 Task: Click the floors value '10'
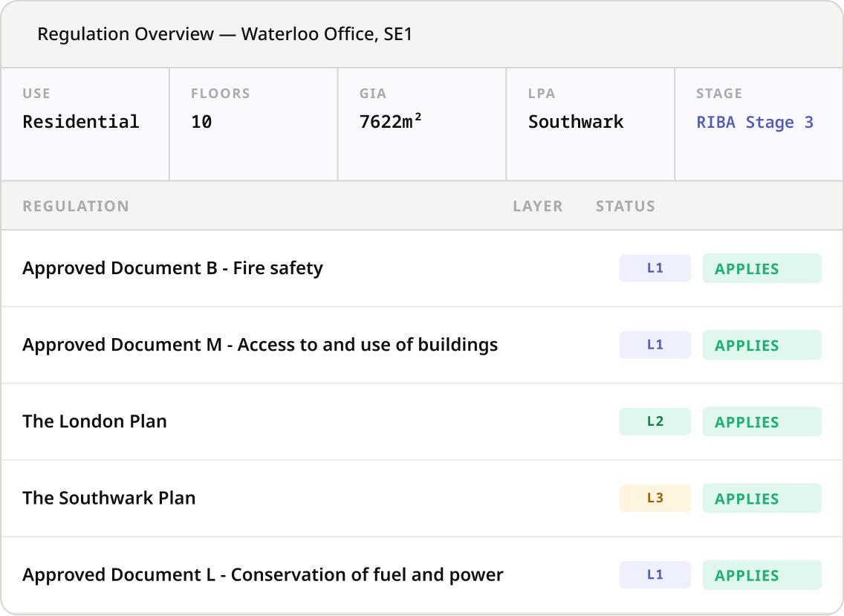point(201,122)
